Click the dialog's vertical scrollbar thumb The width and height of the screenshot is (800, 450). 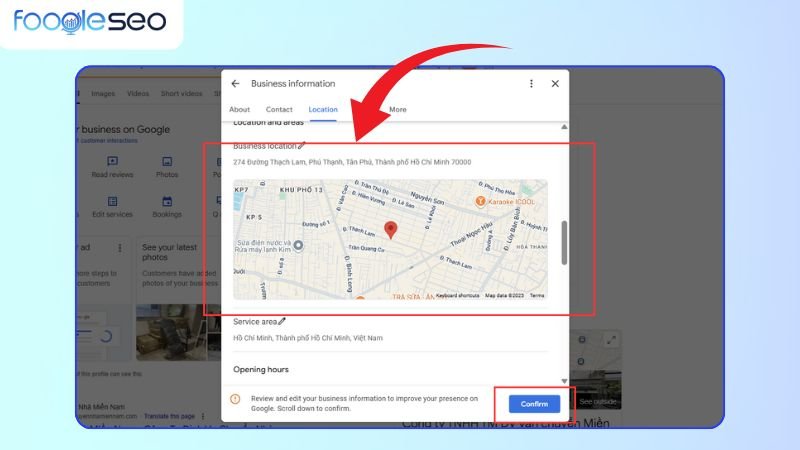point(563,242)
